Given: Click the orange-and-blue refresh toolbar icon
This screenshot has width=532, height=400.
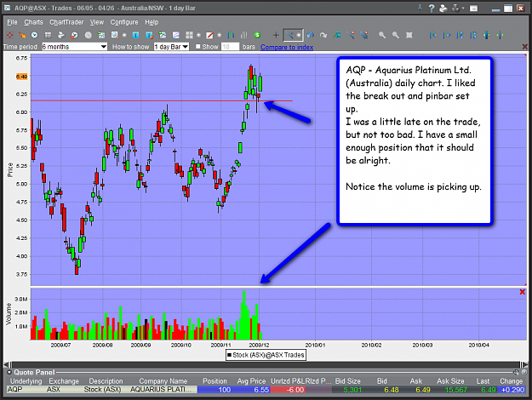Looking at the screenshot, I should 74,35.
